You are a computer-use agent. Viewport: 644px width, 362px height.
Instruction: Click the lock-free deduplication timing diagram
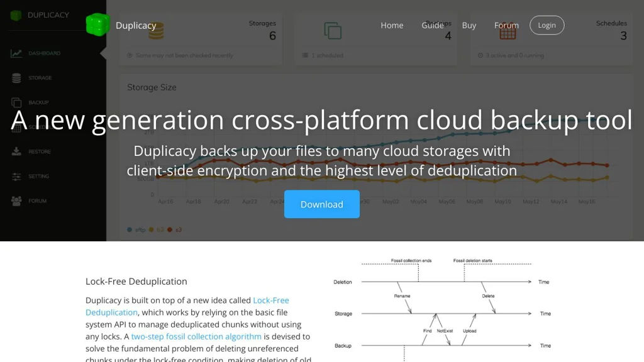tap(442, 309)
